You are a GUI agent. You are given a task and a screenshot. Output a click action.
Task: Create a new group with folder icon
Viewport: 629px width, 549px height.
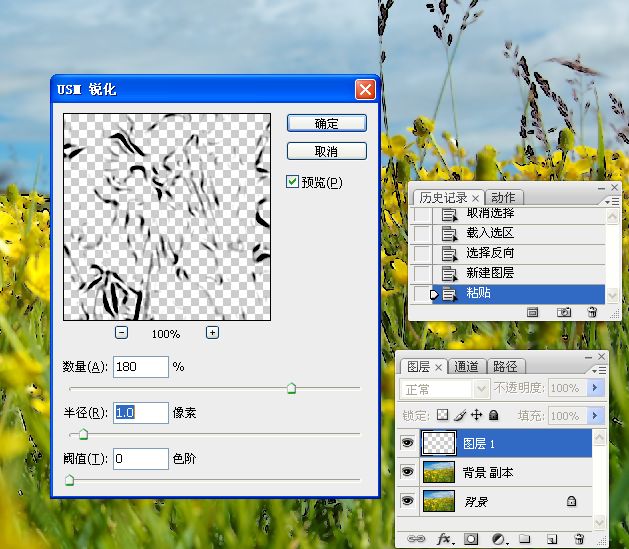pyautogui.click(x=525, y=539)
